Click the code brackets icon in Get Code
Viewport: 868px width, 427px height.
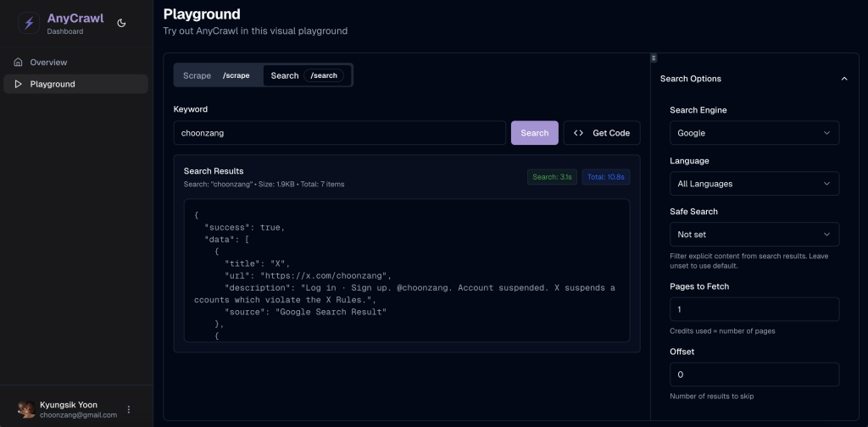click(x=578, y=133)
